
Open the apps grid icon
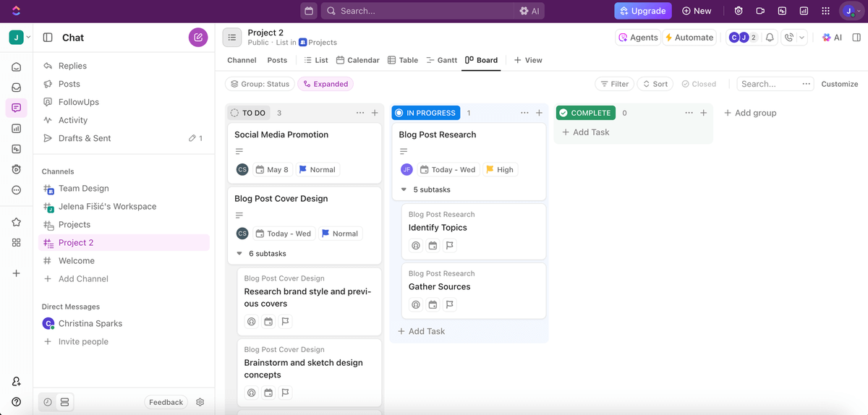point(825,11)
